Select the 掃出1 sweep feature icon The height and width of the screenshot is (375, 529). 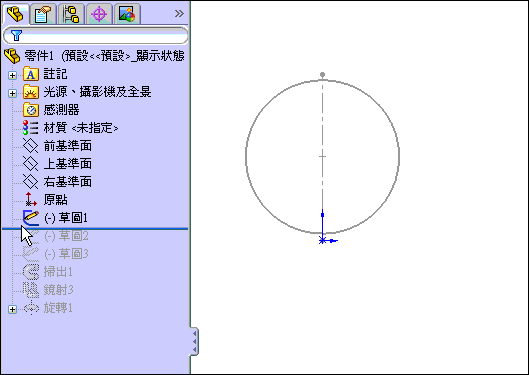[31, 272]
